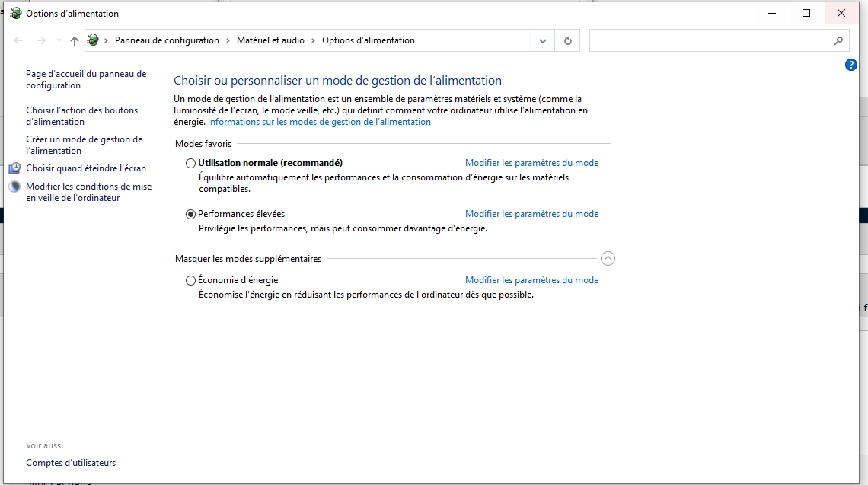The image size is (868, 485).
Task: Refresh the Options d'alimentation page
Action: click(x=567, y=40)
